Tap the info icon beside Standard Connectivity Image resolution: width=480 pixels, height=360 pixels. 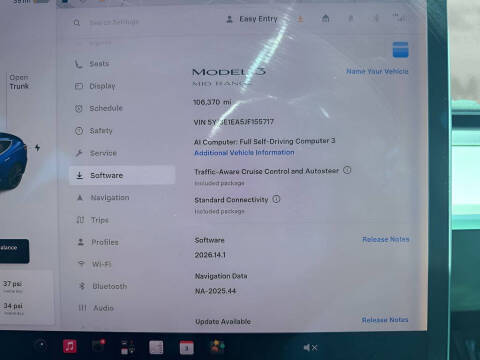click(x=276, y=199)
